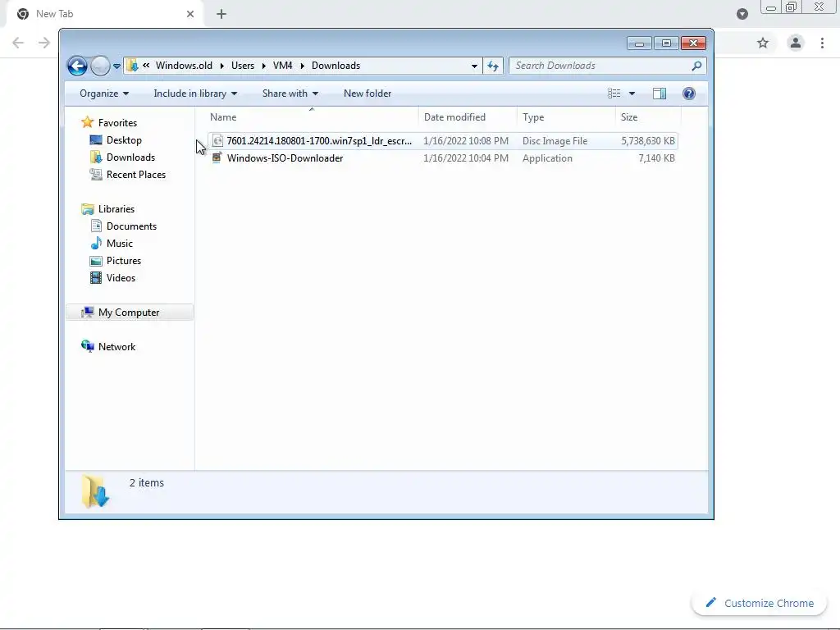The image size is (840, 630).
Task: Change your view icon in toolbar
Action: tap(614, 94)
